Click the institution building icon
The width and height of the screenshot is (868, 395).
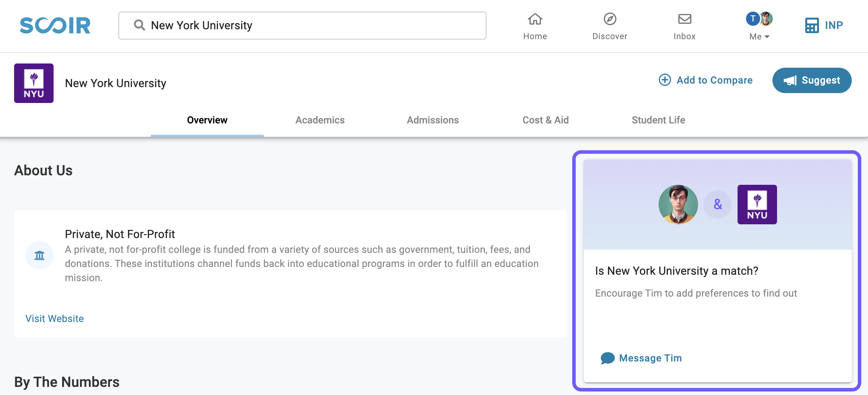[39, 255]
